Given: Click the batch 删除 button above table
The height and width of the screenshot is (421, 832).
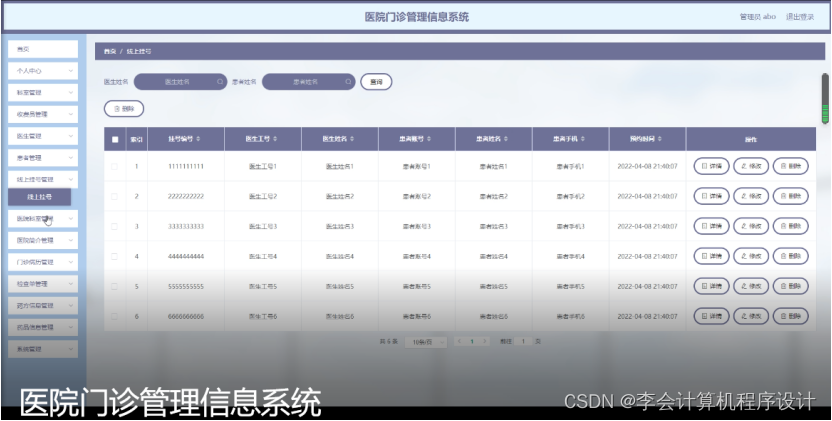Looking at the screenshot, I should coord(124,109).
